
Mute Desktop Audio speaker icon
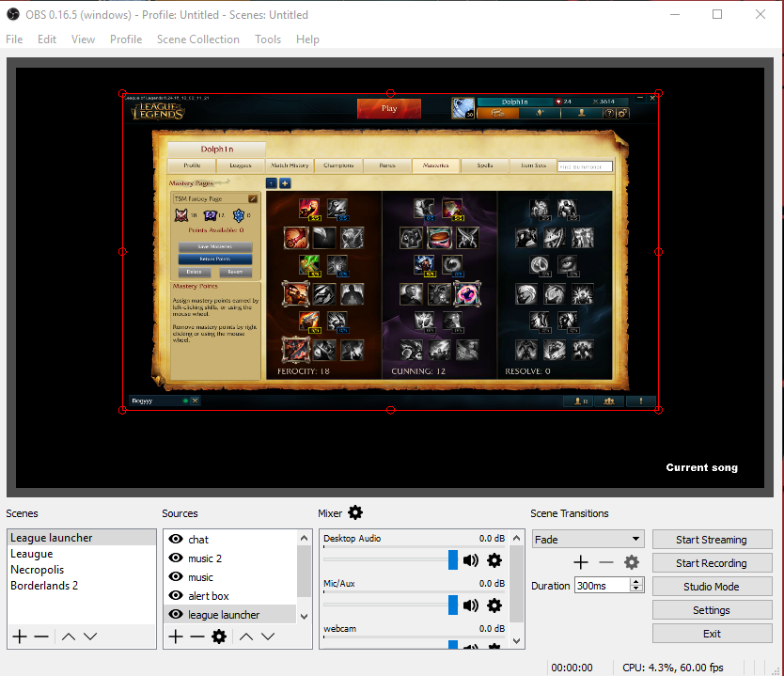coord(471,560)
